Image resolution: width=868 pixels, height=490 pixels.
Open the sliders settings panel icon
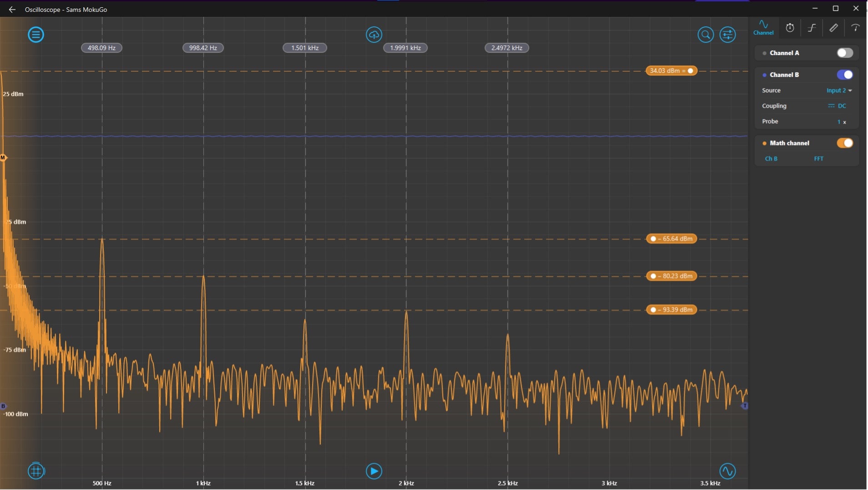pos(727,35)
